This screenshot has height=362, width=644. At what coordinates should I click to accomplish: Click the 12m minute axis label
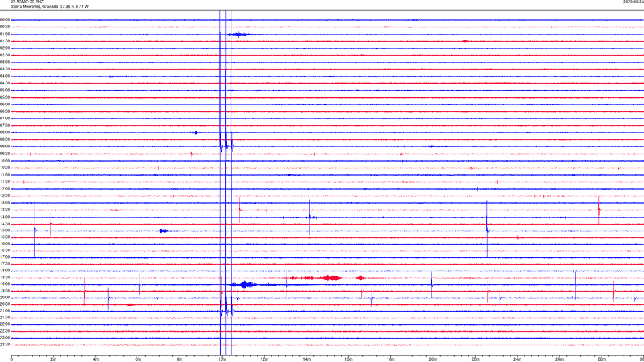[264, 359]
